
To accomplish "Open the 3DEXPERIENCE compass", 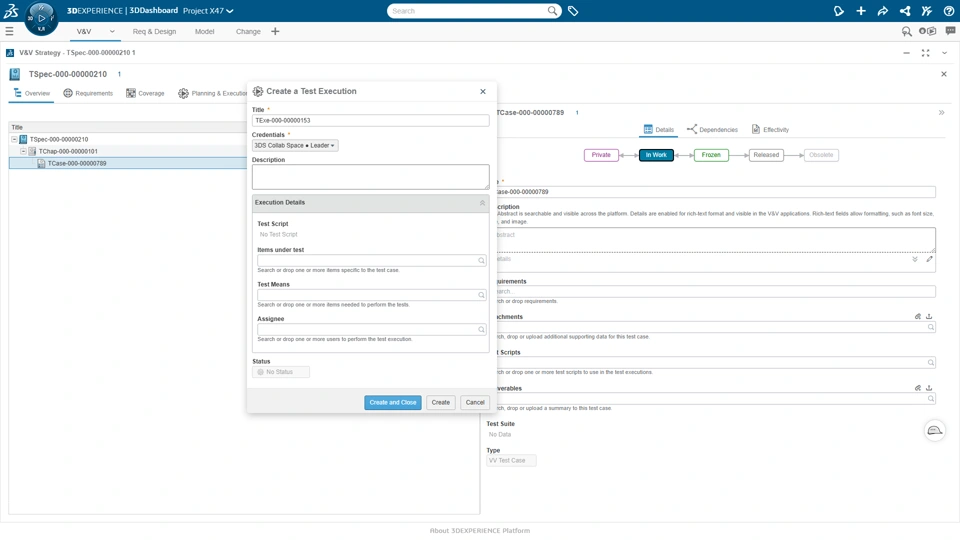I will tap(41, 18).
